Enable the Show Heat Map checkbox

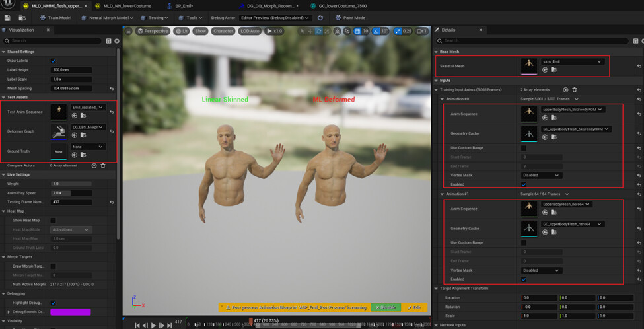[x=53, y=221]
